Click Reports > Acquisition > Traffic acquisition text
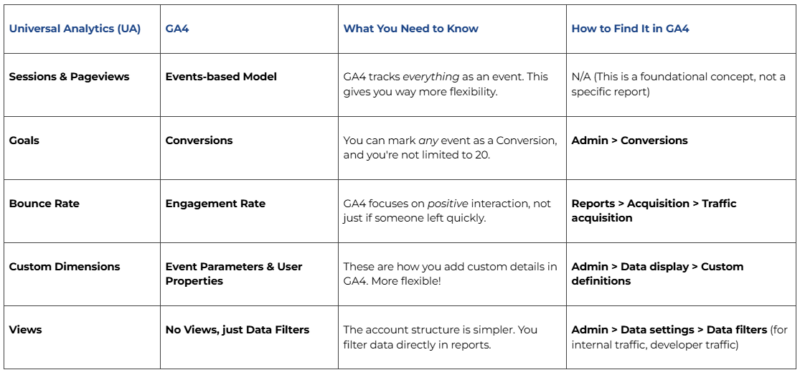Viewport: 800px width, 375px height. [x=654, y=211]
